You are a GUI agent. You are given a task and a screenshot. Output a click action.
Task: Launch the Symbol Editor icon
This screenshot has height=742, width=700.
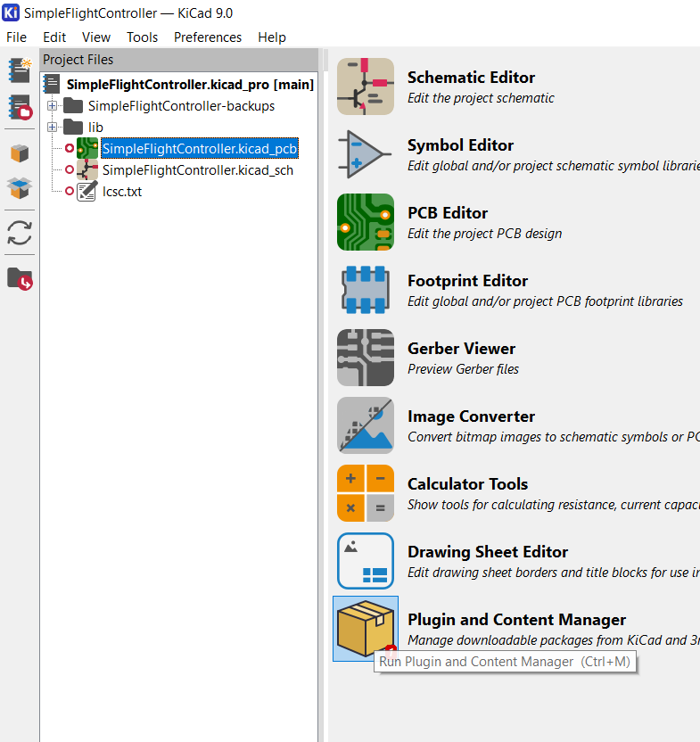pyautogui.click(x=366, y=154)
